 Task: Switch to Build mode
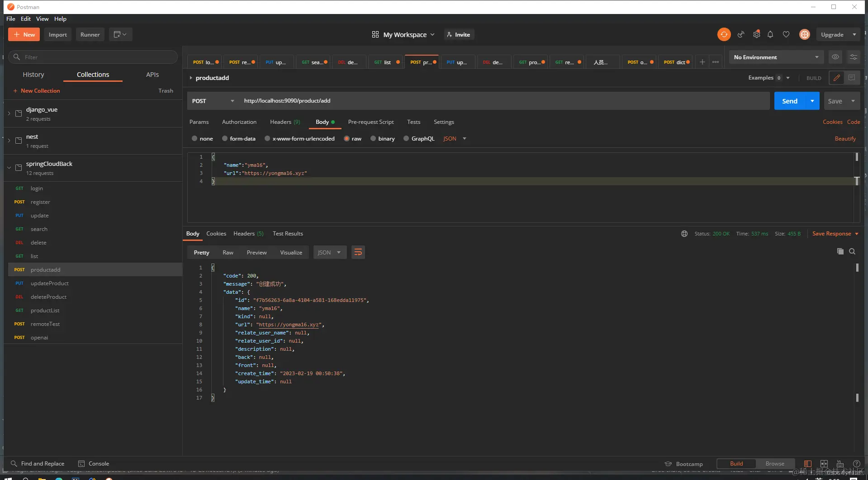pos(736,464)
